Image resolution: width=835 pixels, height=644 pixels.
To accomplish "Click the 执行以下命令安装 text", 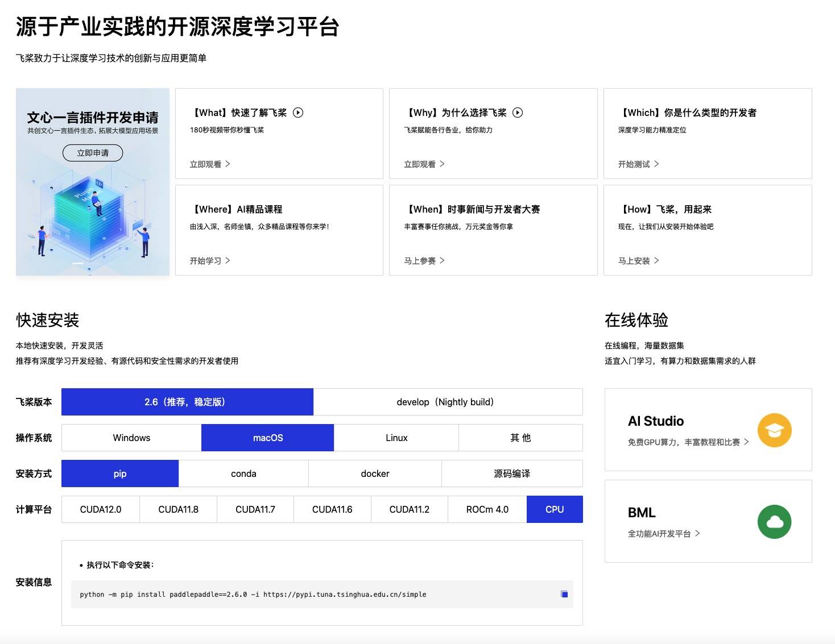I will pos(120,565).
